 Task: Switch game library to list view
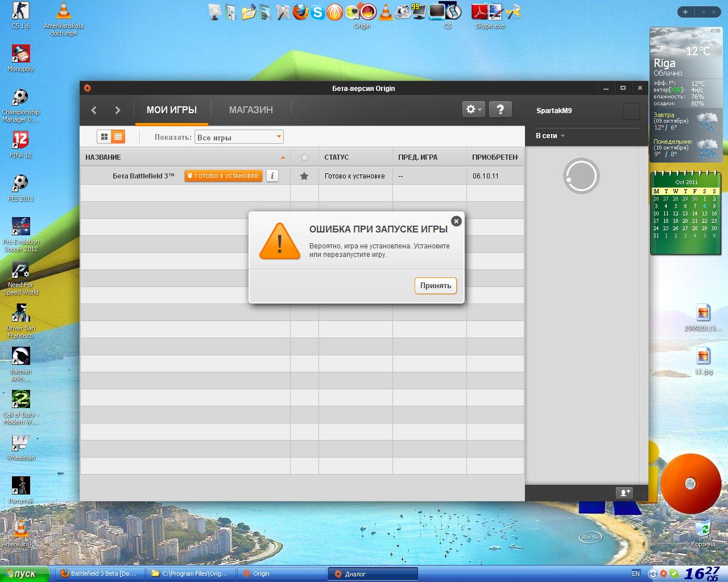point(118,137)
